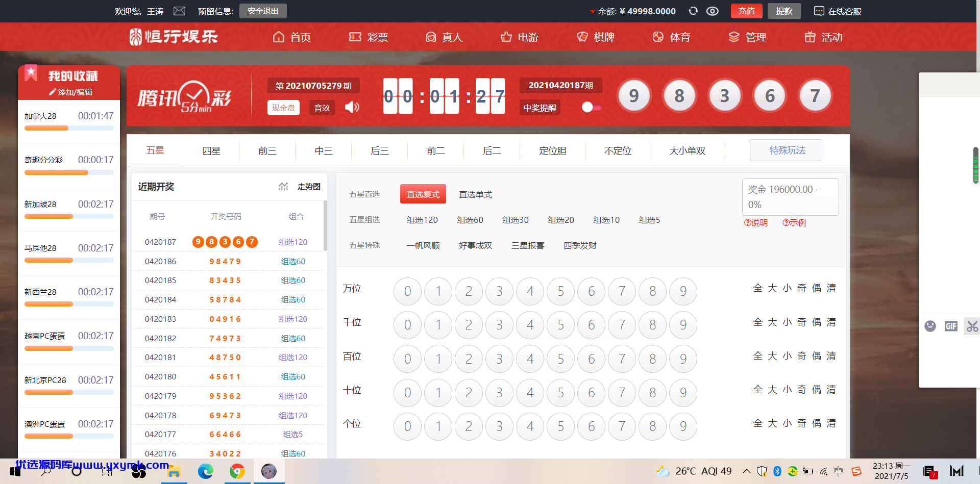The image size is (980, 484).
Task: Switch to the 四星 tab
Action: 211,150
